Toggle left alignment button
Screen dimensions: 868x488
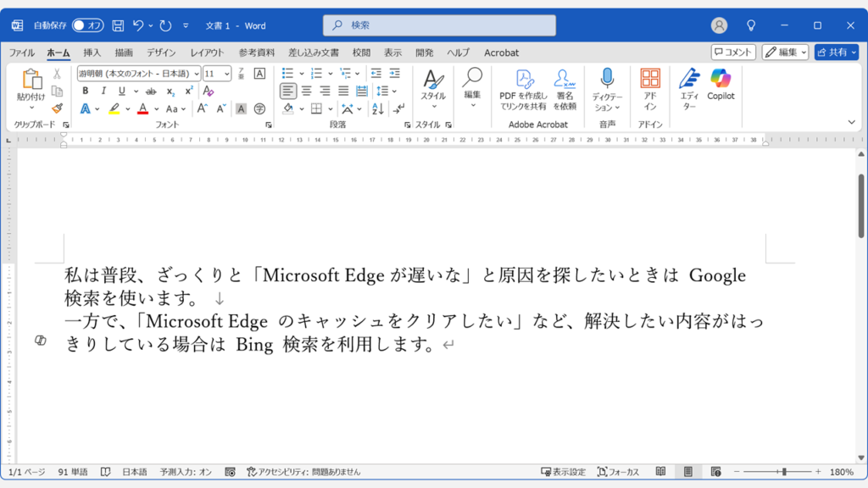[288, 91]
